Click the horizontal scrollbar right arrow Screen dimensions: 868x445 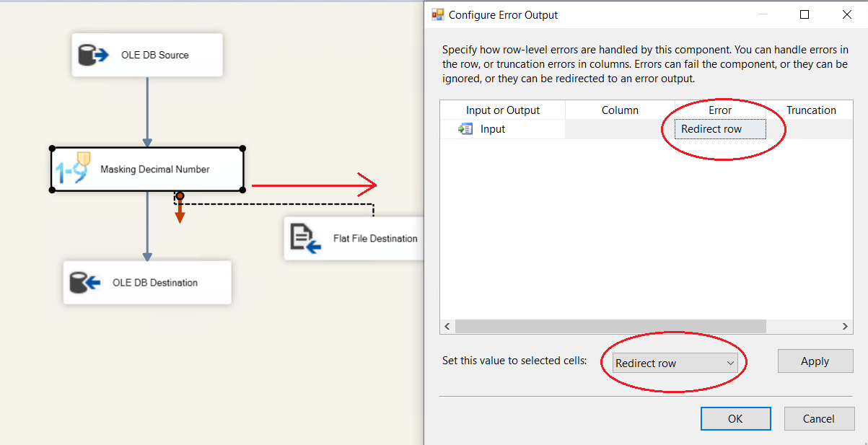click(x=846, y=327)
